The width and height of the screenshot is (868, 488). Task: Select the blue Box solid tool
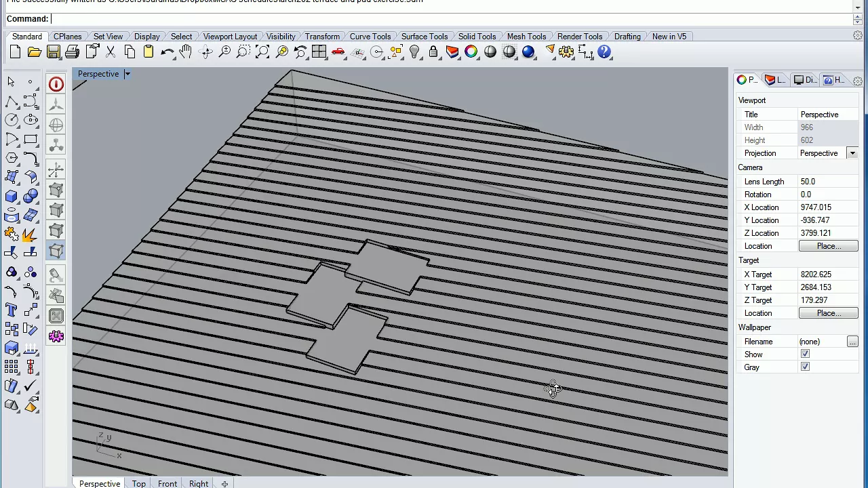(x=12, y=197)
